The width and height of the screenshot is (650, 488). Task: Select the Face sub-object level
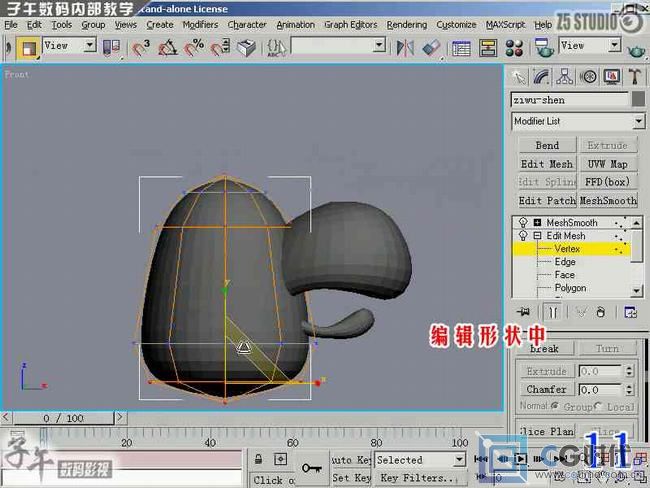(x=565, y=275)
